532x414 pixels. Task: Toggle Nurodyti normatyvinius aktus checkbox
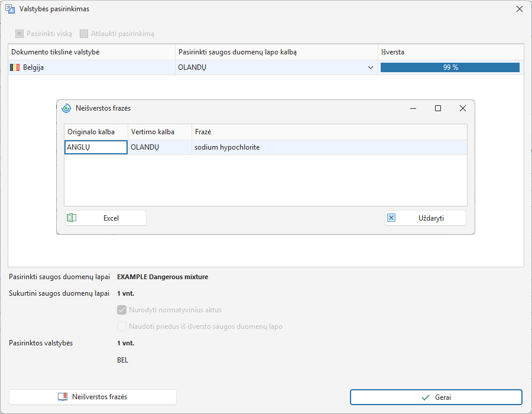pyautogui.click(x=122, y=310)
